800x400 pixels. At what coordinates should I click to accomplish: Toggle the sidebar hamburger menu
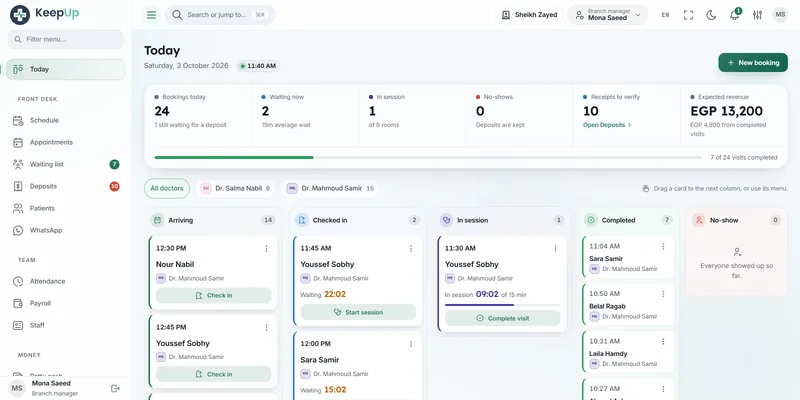click(151, 15)
